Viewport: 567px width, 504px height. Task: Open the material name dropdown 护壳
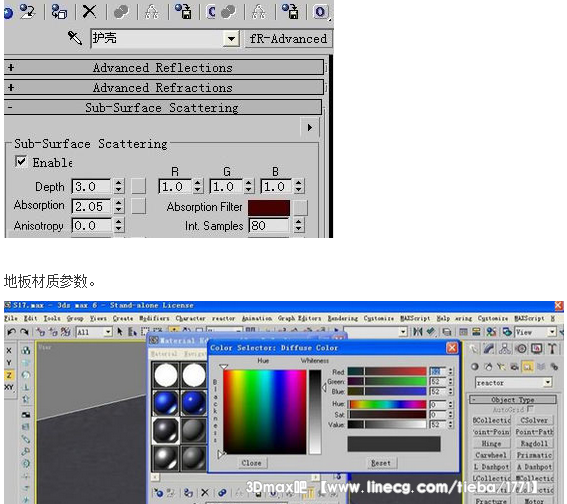[231, 38]
